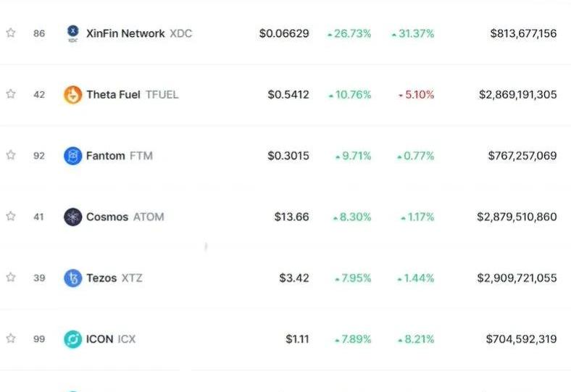Add Cosmos to watchlist via star
Screen dimensions: 571x392
[x=11, y=216]
